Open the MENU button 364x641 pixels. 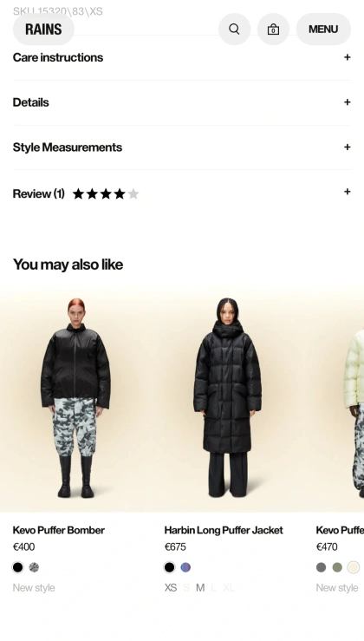[323, 29]
